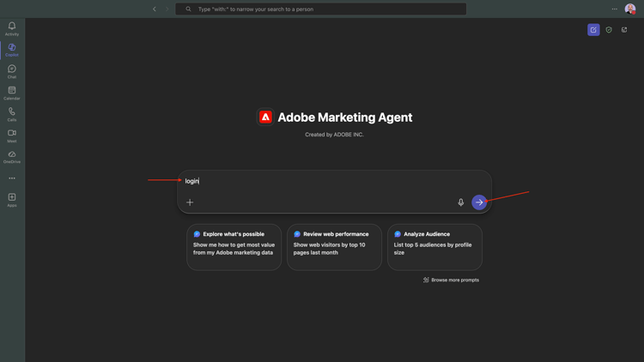The width and height of the screenshot is (644, 362).
Task: Open Copilot in the sidebar
Action: tap(12, 50)
